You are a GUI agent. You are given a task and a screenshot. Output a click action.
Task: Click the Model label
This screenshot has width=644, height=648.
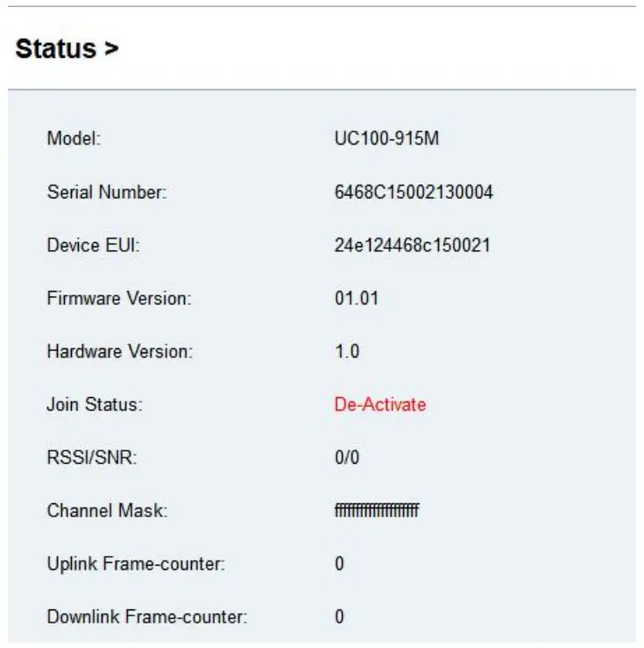[74, 139]
